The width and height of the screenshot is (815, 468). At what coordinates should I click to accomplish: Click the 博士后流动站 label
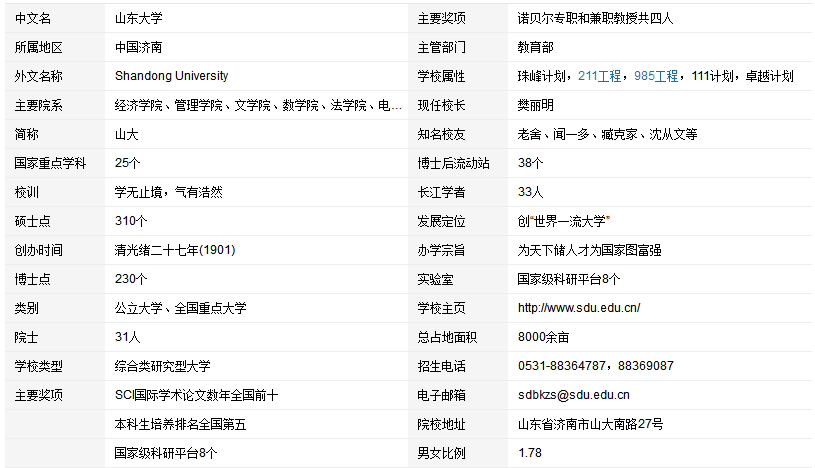[x=453, y=163]
